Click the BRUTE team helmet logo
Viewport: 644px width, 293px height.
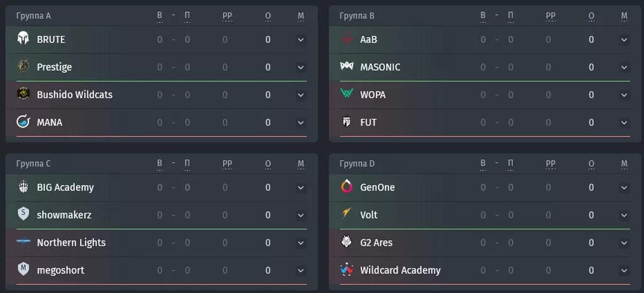[23, 38]
